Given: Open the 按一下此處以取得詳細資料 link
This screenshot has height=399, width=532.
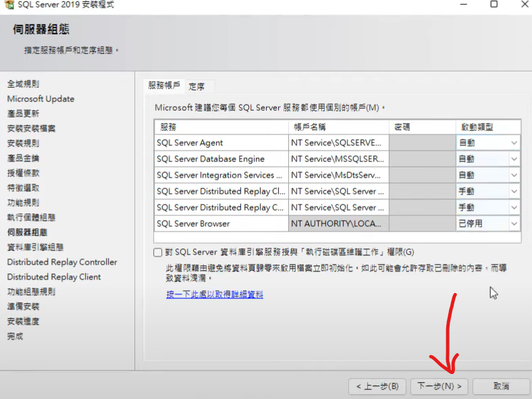Looking at the screenshot, I should pos(215,294).
